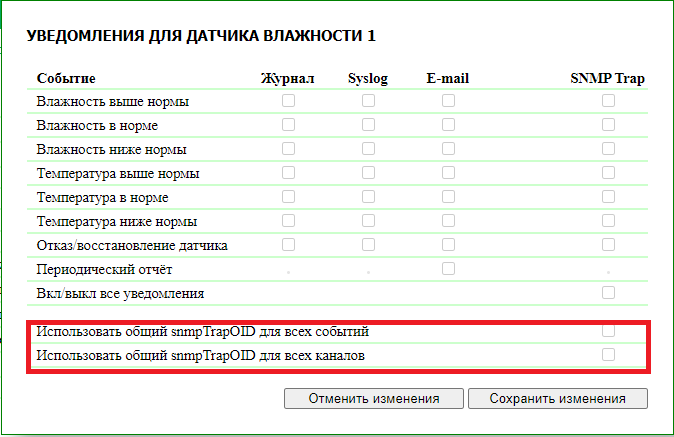This screenshot has height=437, width=674.
Task: Enable общий snmpTrapOID для всех событий
Action: point(608,330)
